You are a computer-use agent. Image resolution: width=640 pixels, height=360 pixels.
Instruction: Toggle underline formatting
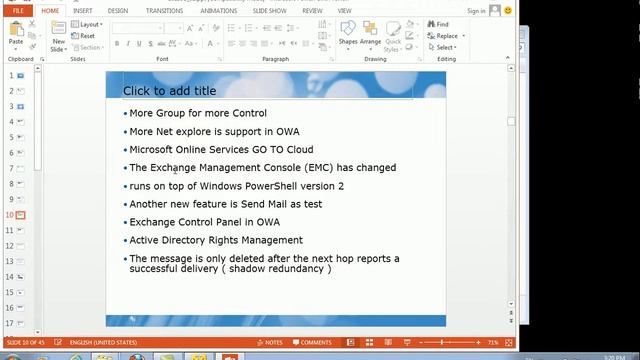click(x=139, y=44)
